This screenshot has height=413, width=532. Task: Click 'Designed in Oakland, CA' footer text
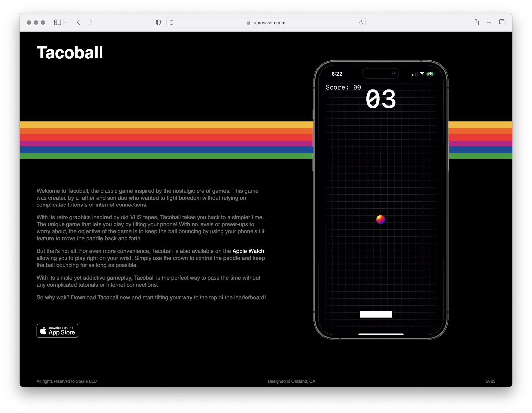291,381
